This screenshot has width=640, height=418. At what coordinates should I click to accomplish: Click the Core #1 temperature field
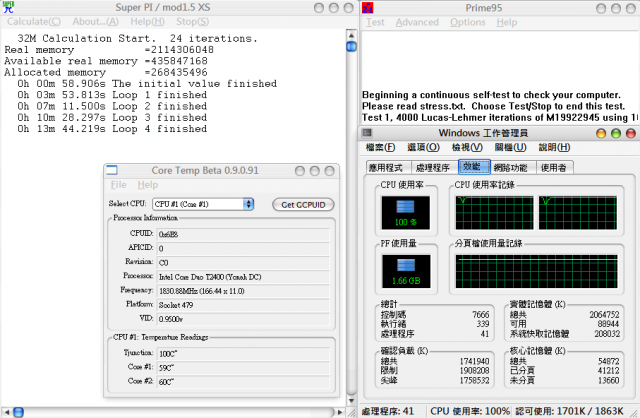pyautogui.click(x=243, y=367)
